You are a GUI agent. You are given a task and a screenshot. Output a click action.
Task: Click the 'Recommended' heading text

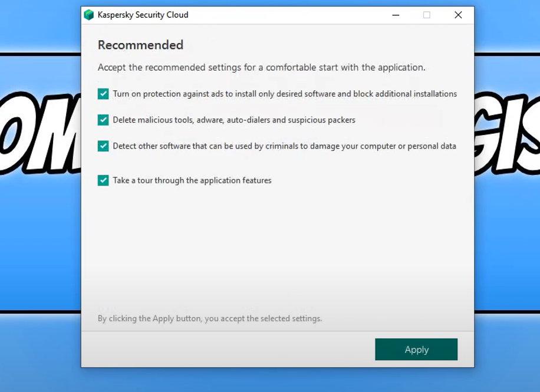tap(140, 45)
